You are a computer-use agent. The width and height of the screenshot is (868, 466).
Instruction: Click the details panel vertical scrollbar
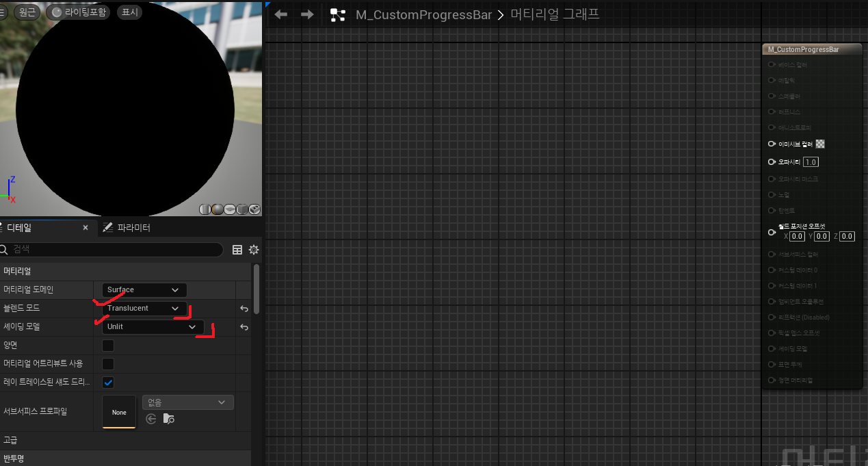[x=257, y=289]
